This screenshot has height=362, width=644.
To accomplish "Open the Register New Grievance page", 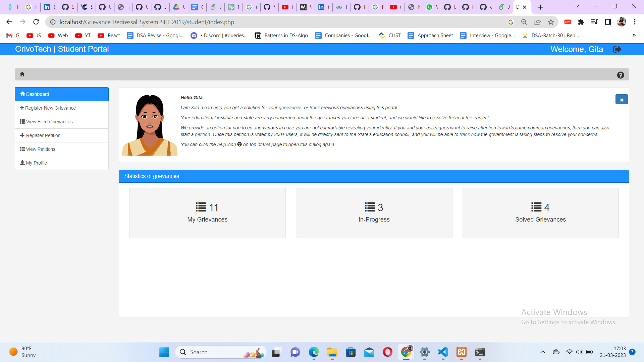I will coord(50,108).
